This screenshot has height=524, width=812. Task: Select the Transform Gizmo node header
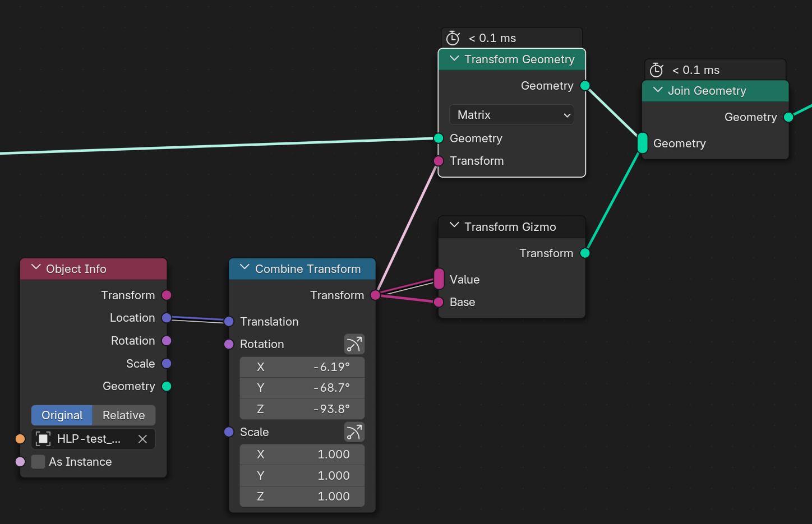tap(512, 227)
